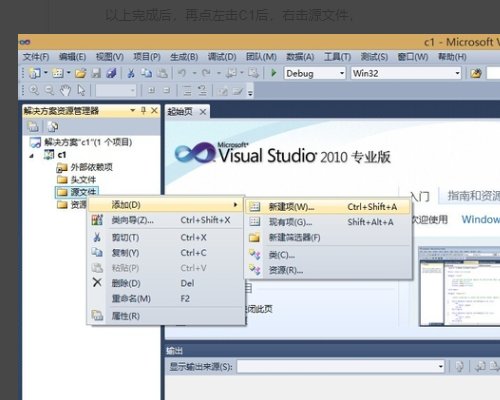
Task: Click the Properties icon in Solution Explorer toolbar
Action: [x=33, y=126]
